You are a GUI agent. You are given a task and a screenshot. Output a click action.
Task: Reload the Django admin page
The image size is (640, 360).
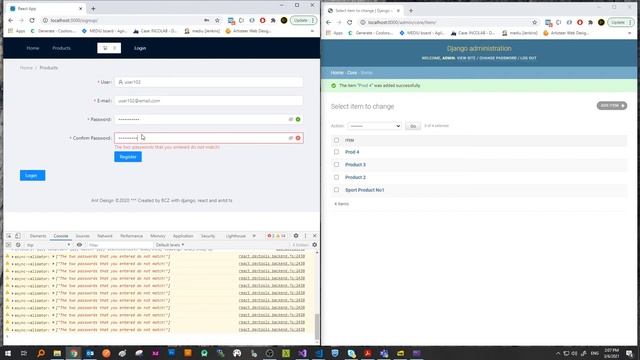[x=349, y=22]
